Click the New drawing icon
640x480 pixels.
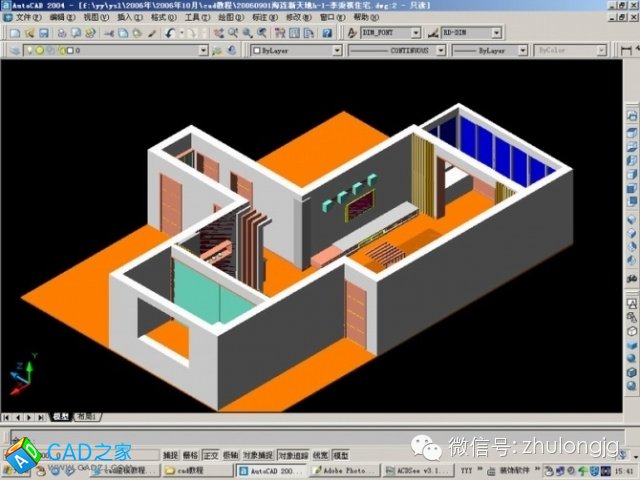(15, 33)
